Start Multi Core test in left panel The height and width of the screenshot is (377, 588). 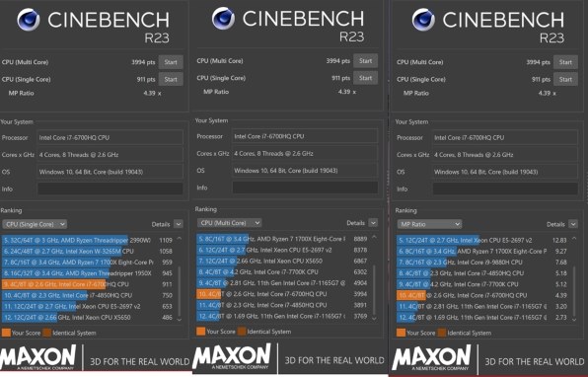coord(171,62)
